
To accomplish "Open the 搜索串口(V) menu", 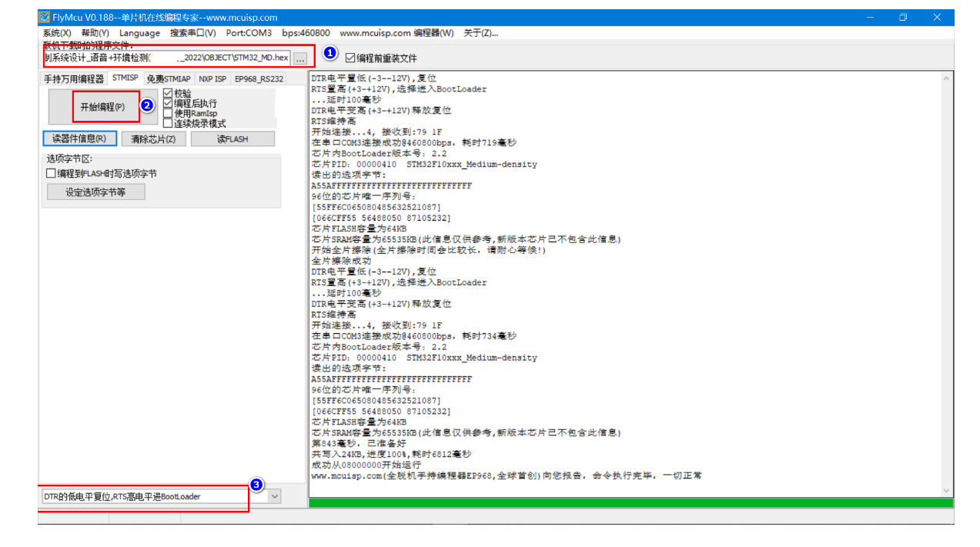I will coord(192,33).
